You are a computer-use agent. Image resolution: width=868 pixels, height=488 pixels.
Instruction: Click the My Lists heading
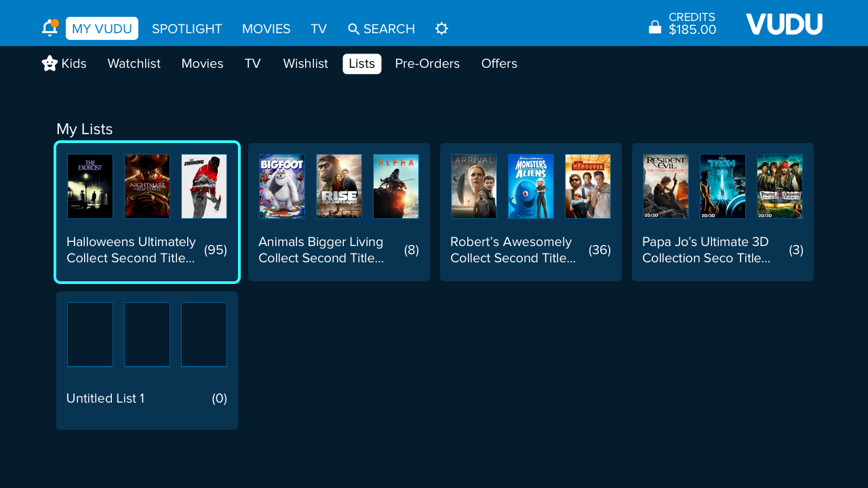tap(85, 129)
